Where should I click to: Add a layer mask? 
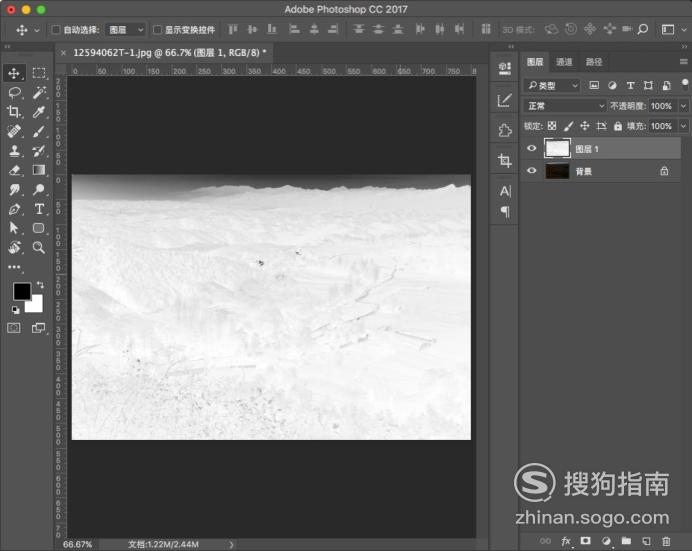586,540
